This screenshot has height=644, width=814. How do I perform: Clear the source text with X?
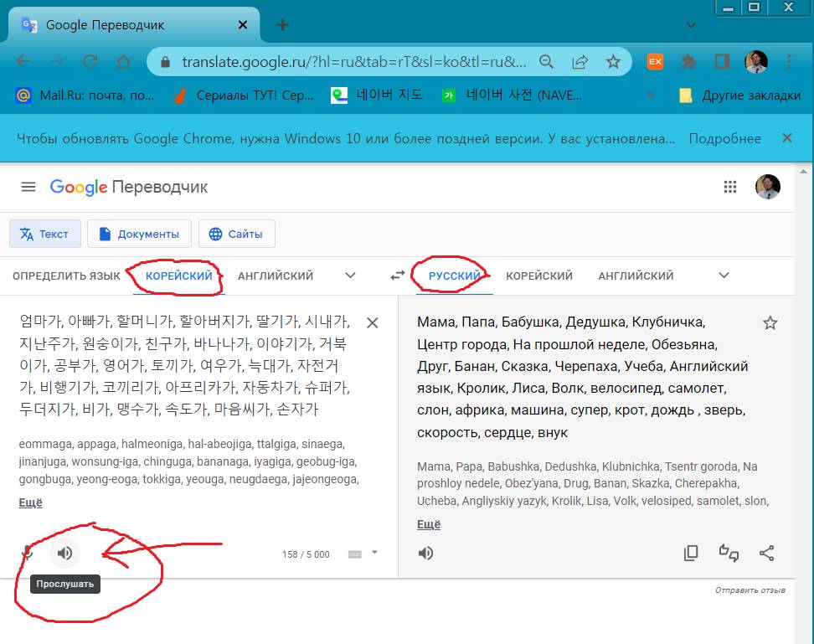373,322
